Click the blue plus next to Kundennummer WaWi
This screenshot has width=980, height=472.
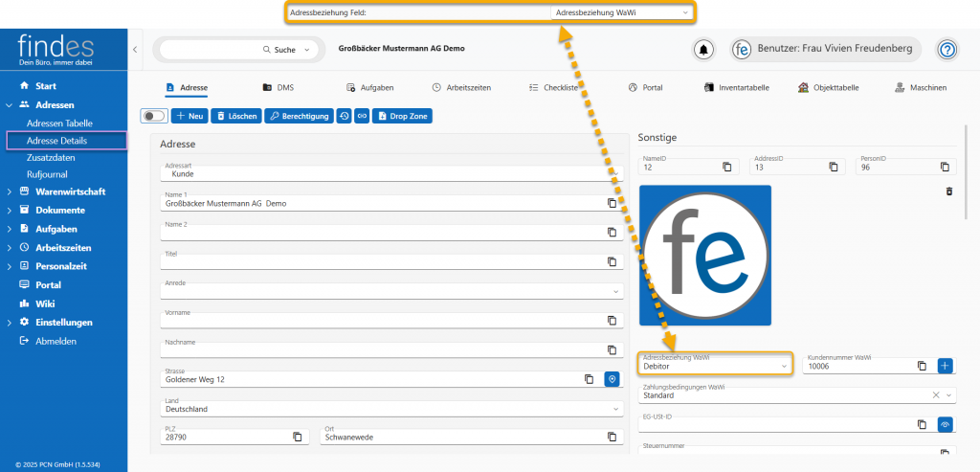coord(946,366)
